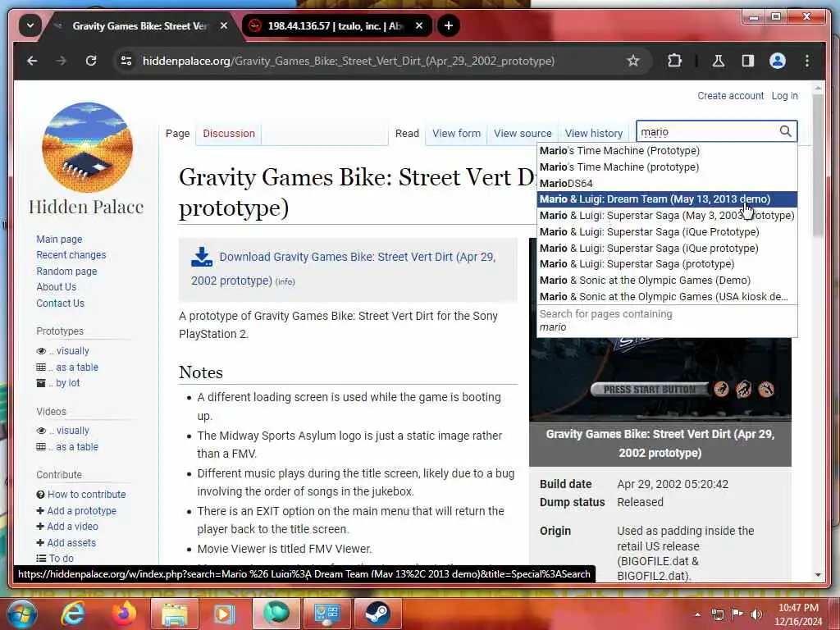The image size is (840, 630).
Task: Open the To do link
Action: (x=61, y=558)
